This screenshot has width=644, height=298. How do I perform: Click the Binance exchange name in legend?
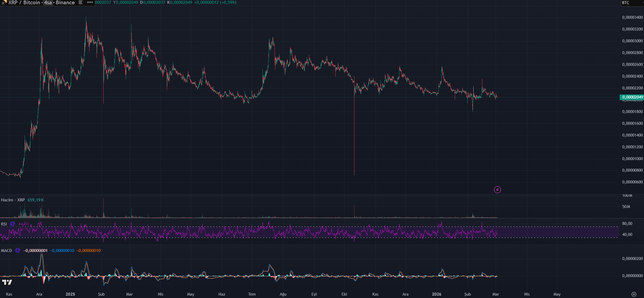coord(65,3)
